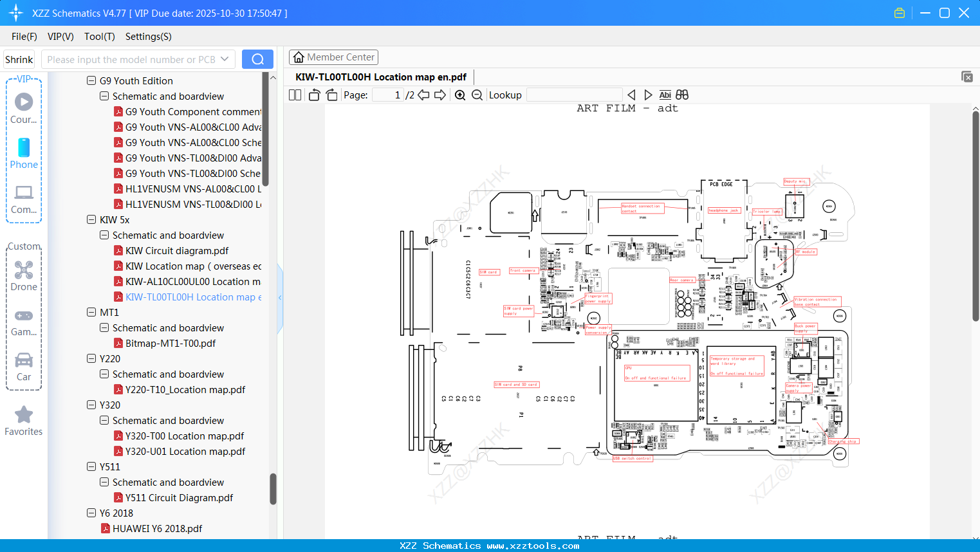Image resolution: width=980 pixels, height=552 pixels.
Task: Select the Drone category
Action: [x=24, y=276]
